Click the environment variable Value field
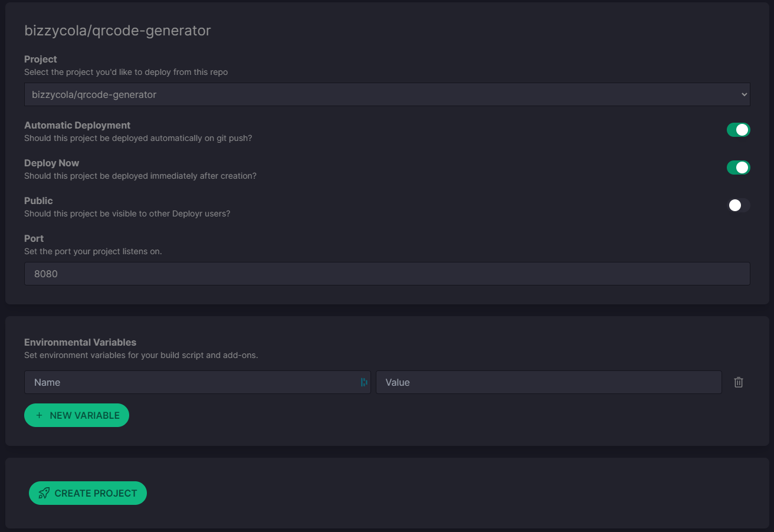774x532 pixels. (x=548, y=382)
